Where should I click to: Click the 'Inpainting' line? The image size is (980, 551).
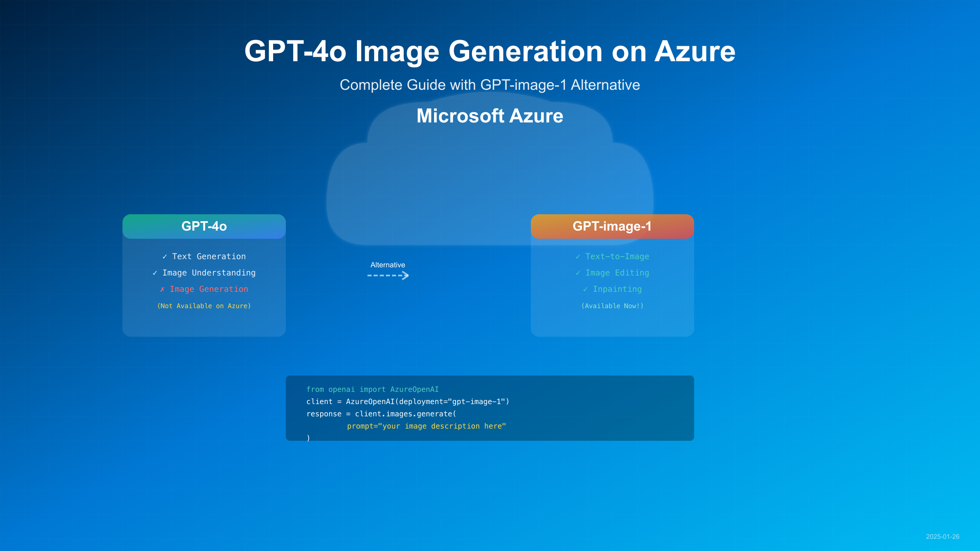612,289
